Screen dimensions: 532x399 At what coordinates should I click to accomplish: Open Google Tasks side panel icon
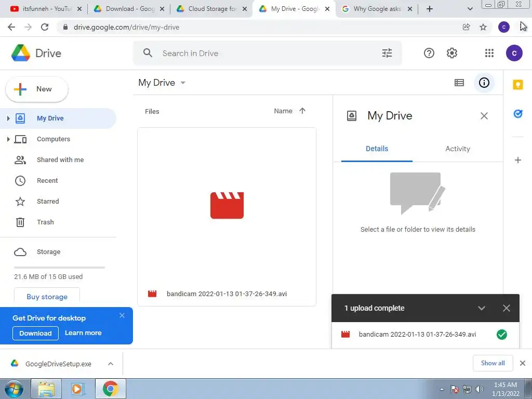pyautogui.click(x=518, y=114)
